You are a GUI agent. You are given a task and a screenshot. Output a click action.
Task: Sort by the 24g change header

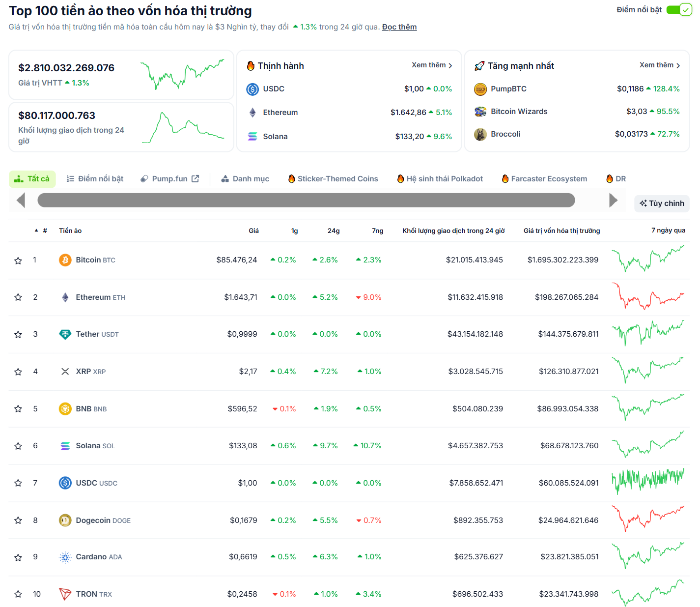(x=334, y=231)
